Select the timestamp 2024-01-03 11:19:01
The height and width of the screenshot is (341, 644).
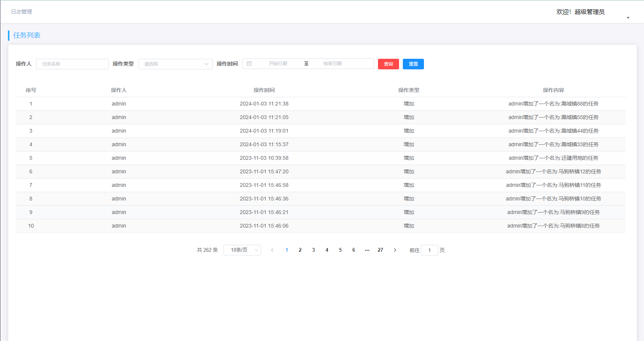pos(264,131)
